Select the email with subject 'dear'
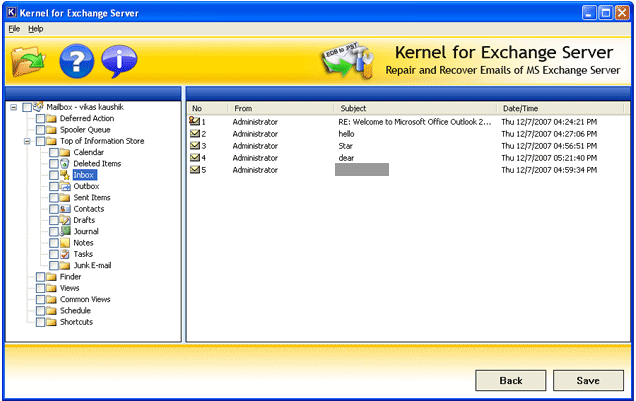This screenshot has height=401, width=636. click(346, 158)
